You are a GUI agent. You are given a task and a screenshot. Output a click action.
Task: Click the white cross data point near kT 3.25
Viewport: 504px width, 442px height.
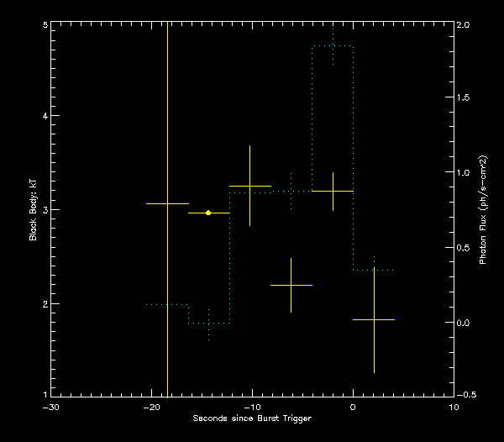[x=249, y=186]
